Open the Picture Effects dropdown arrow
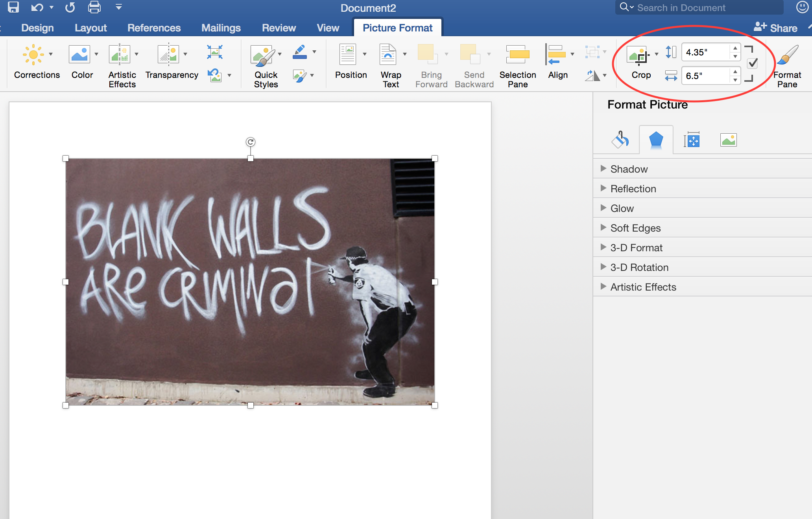Viewport: 812px width, 519px height. pyautogui.click(x=312, y=75)
